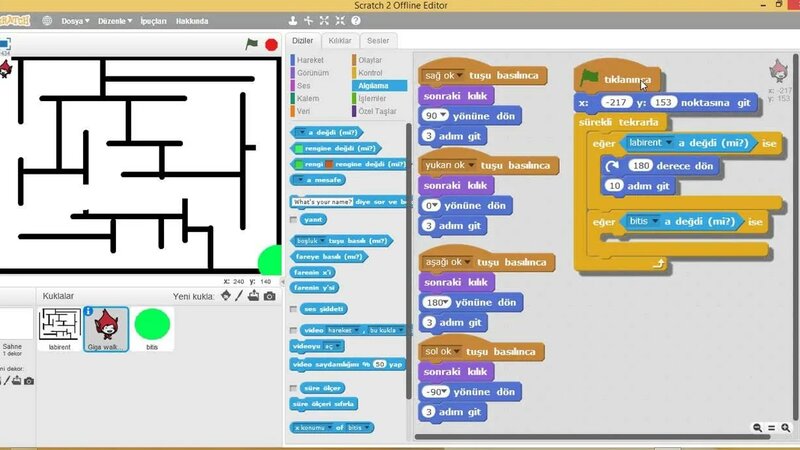Select the labirent sprite thumbnail
Viewport: 800px width, 450px height.
pyautogui.click(x=60, y=329)
